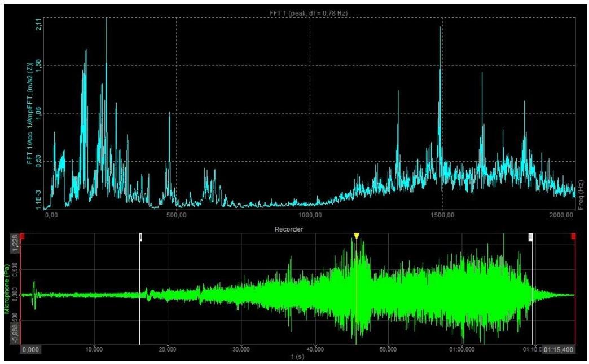
Task: Click the 500,00 frequency axis value
Action: [177, 215]
